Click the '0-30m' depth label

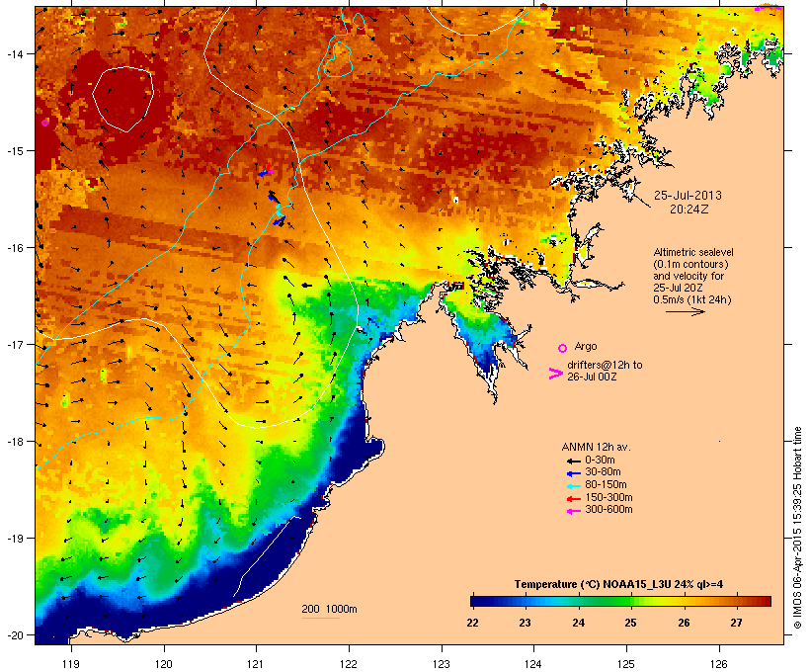tap(600, 461)
